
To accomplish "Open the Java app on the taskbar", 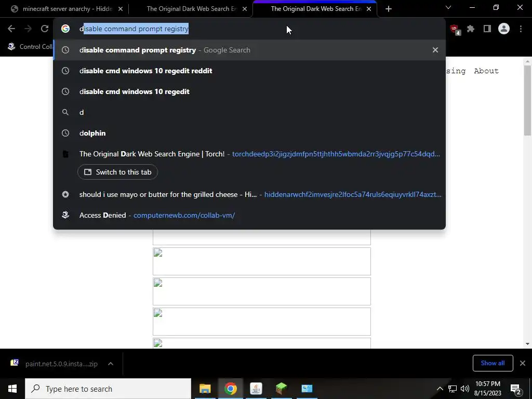I will tap(256, 389).
